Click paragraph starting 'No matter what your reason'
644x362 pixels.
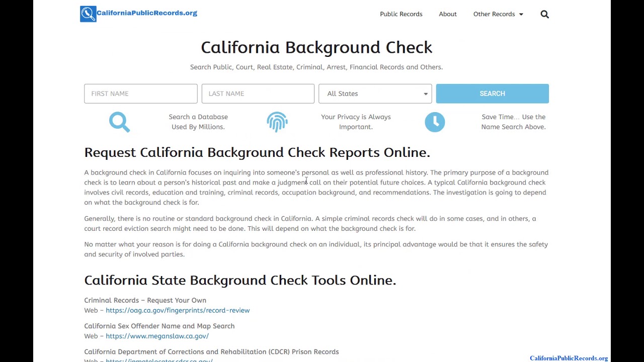[x=316, y=249]
